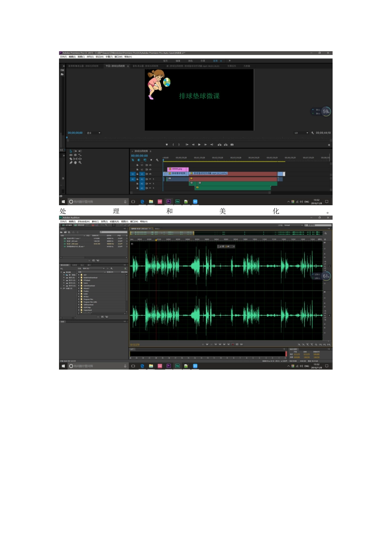
Task: Click the red Record button in Audition
Action: pyautogui.click(x=233, y=344)
